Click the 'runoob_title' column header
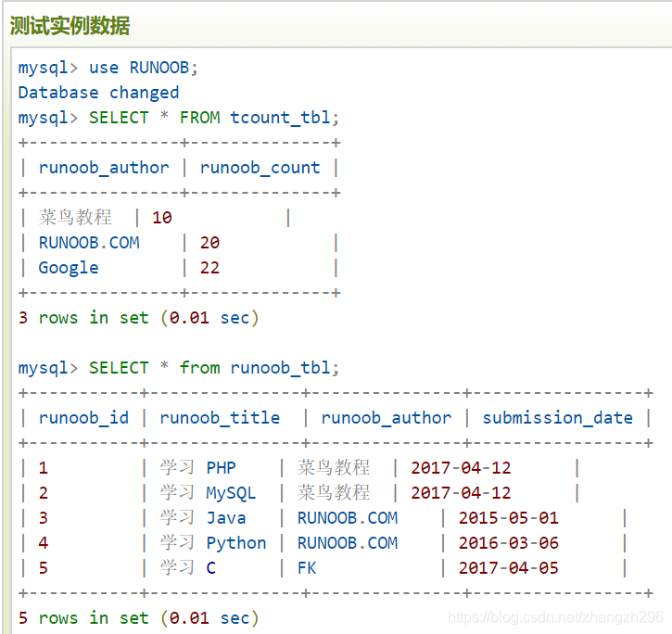 [220, 418]
